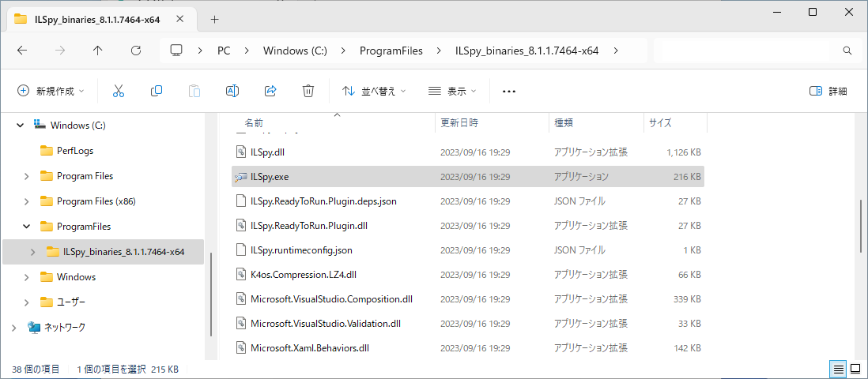
Task: Expand the ユーザー folder tree node
Action: [27, 302]
